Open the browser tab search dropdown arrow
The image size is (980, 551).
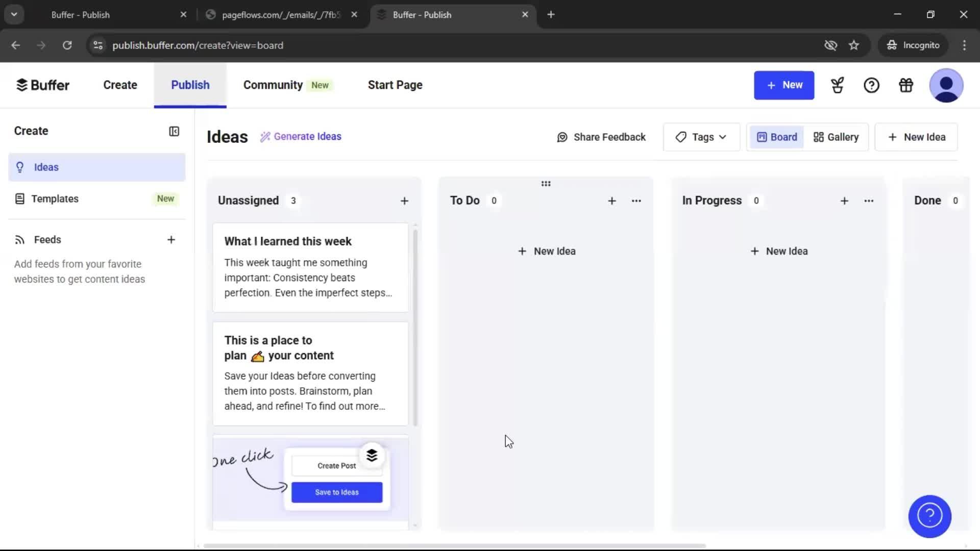14,14
